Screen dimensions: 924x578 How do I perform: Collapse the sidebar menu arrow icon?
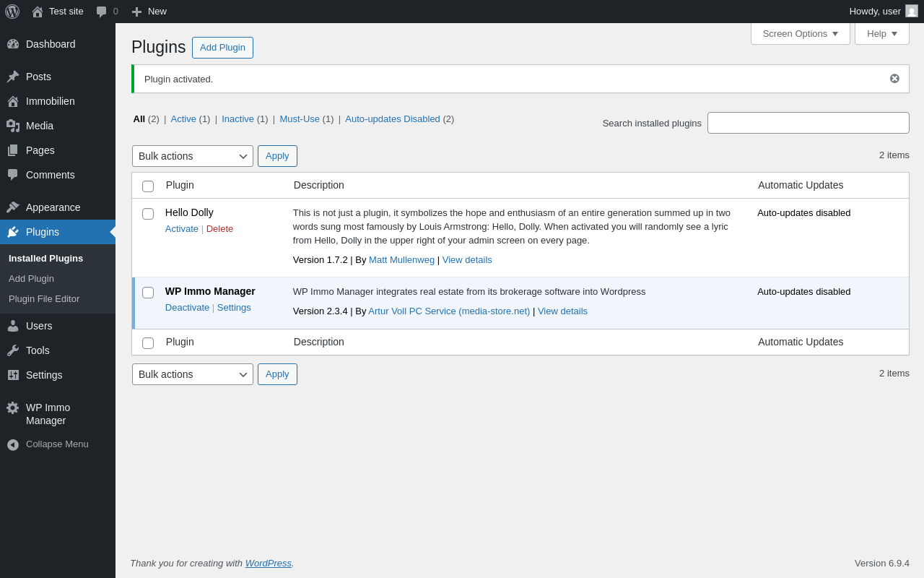click(13, 444)
